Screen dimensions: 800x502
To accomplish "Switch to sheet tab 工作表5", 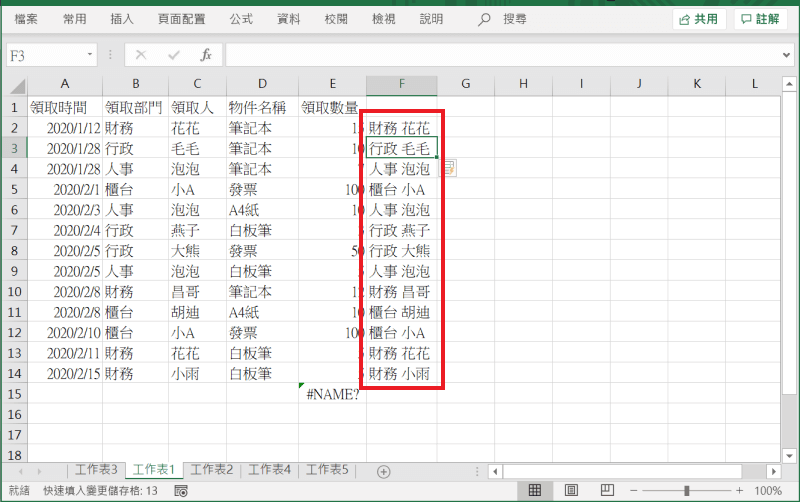I will point(327,469).
